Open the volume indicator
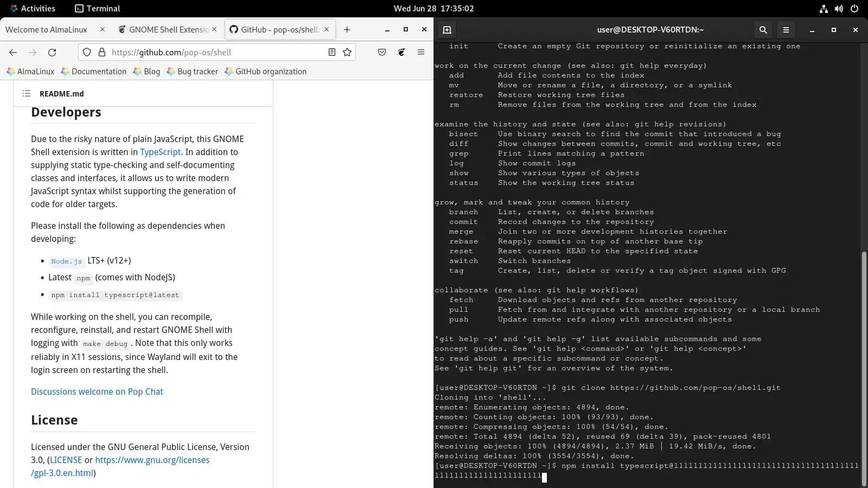The height and width of the screenshot is (488, 868). [839, 9]
